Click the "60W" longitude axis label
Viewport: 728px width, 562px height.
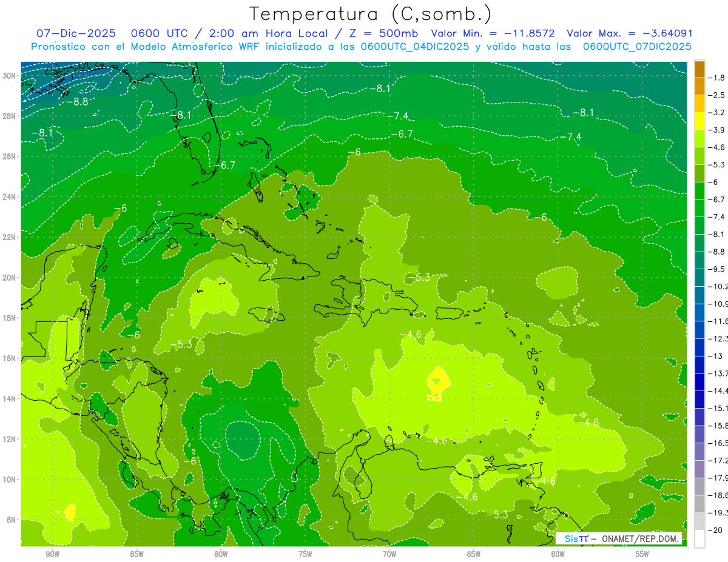coord(558,554)
